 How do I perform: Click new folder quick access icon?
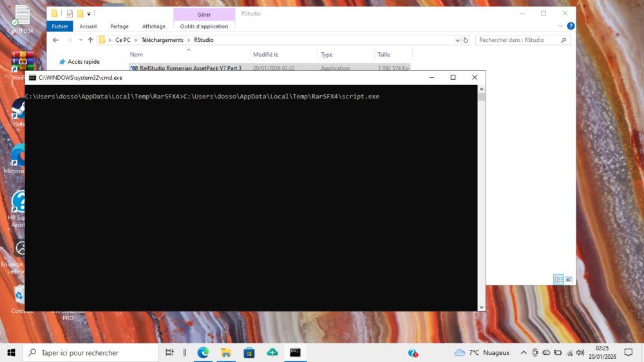point(80,14)
